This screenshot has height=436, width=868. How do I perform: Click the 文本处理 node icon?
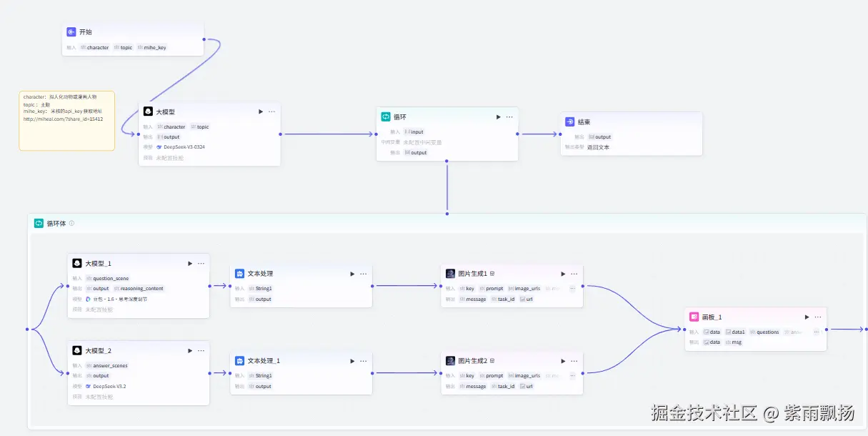coord(240,274)
